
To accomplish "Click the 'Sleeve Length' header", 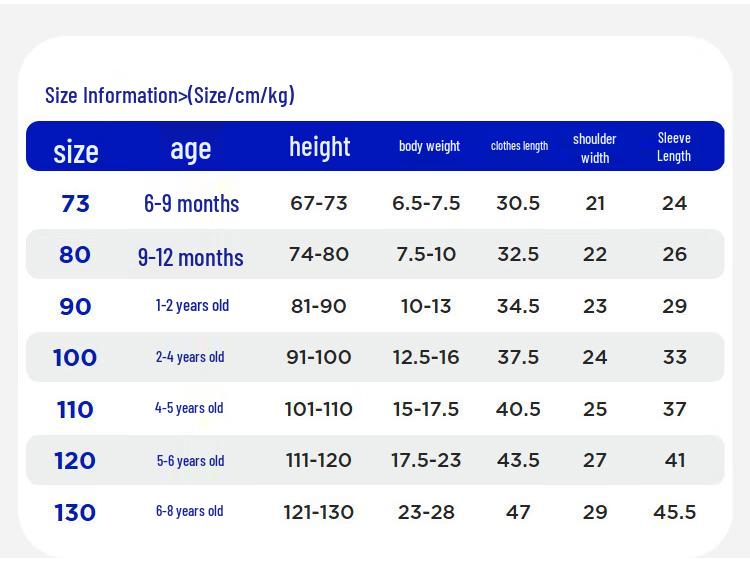I will click(x=674, y=147).
